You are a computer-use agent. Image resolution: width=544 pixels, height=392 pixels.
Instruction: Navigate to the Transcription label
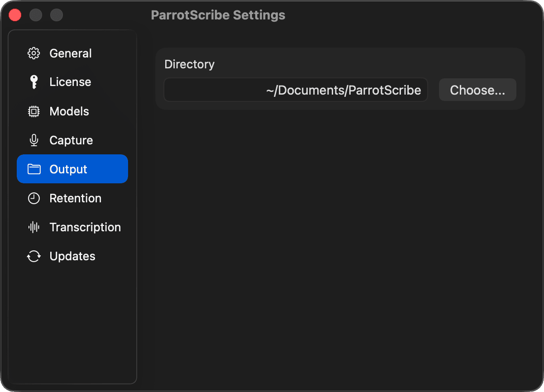tap(85, 227)
